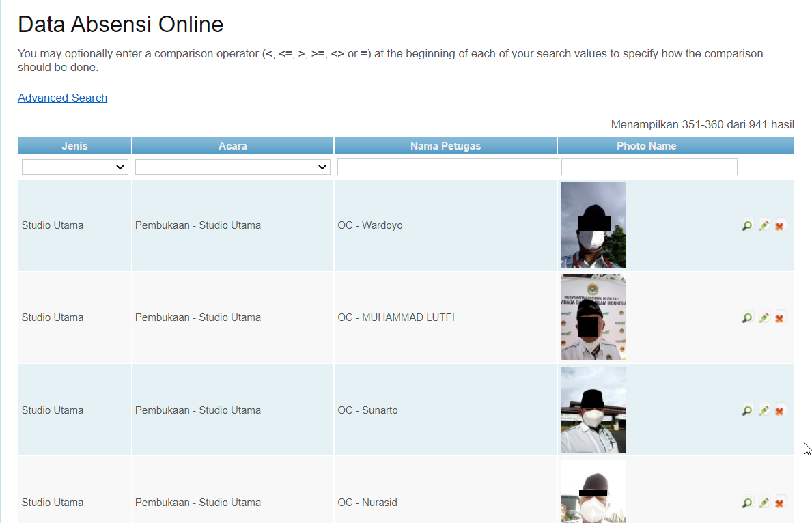Screen dimensions: 812x523
Task: Open Sunarto's attendance photo thumbnail
Action: tap(593, 410)
